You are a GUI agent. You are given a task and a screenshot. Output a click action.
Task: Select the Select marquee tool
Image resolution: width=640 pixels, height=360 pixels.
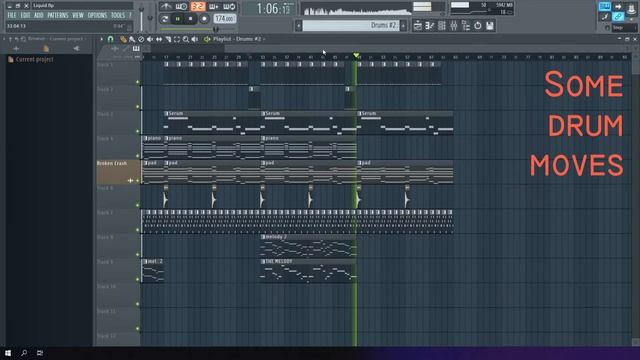(x=177, y=39)
